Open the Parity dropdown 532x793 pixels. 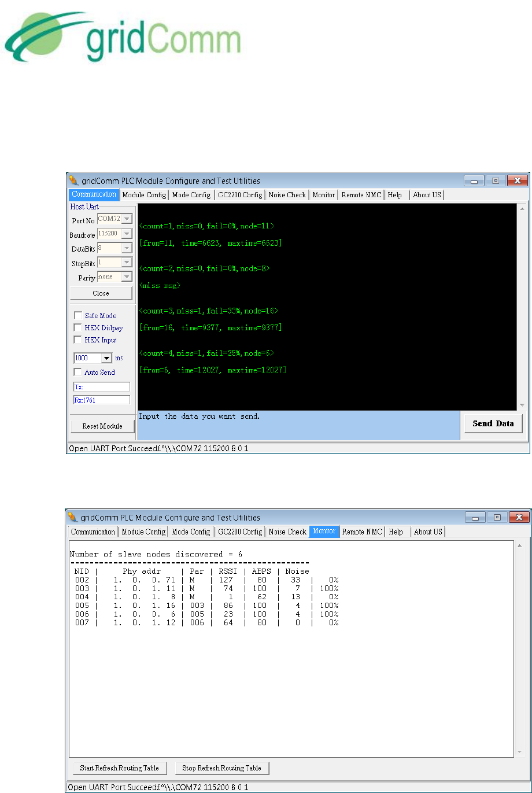[127, 276]
